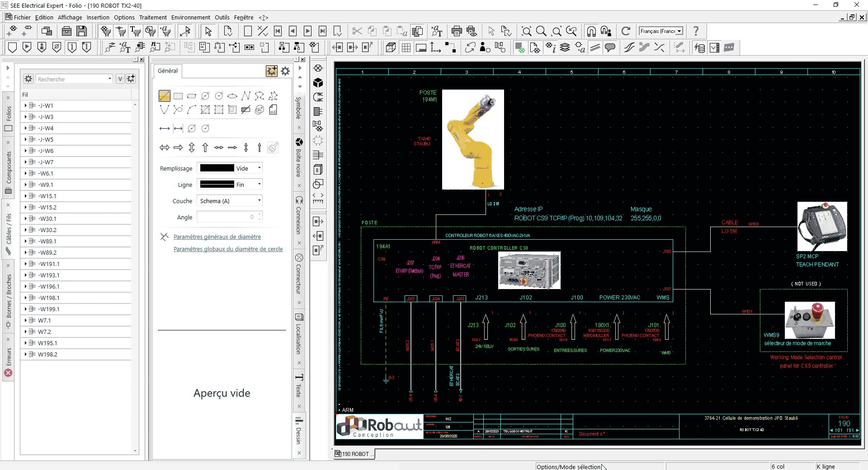The height and width of the screenshot is (470, 868).
Task: Expand the W198.2 cable item
Action: point(25,354)
